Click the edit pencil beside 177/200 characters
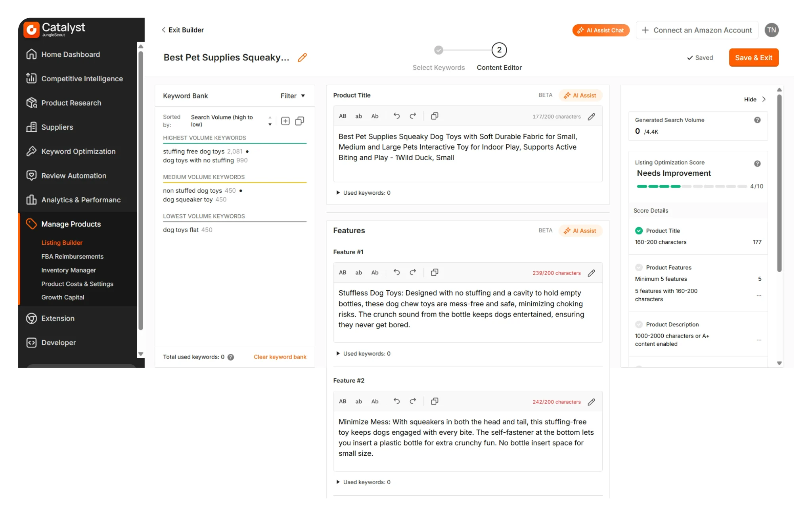Screen dimensions: 812x520 (x=592, y=117)
